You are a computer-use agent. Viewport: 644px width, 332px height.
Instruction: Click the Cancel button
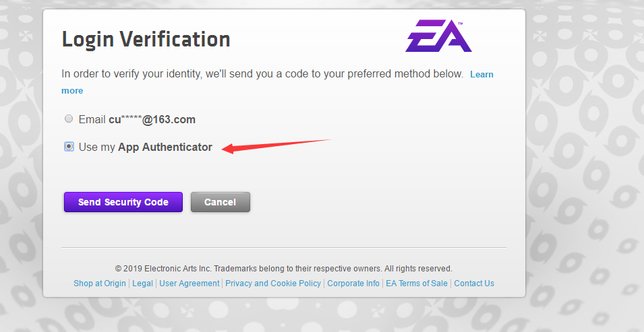click(x=220, y=202)
